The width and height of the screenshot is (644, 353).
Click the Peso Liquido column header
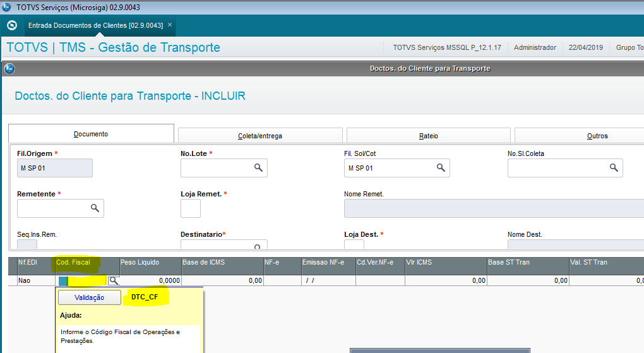[150, 266]
